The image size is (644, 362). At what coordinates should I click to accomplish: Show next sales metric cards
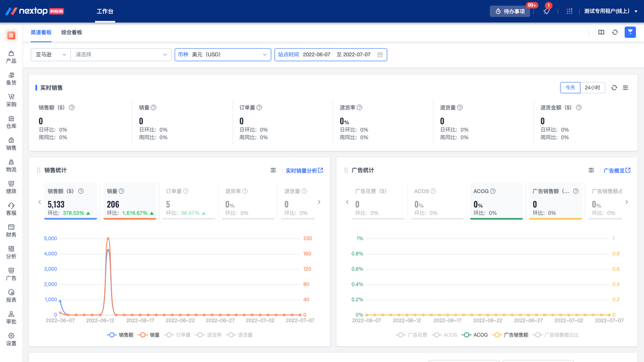pyautogui.click(x=319, y=202)
